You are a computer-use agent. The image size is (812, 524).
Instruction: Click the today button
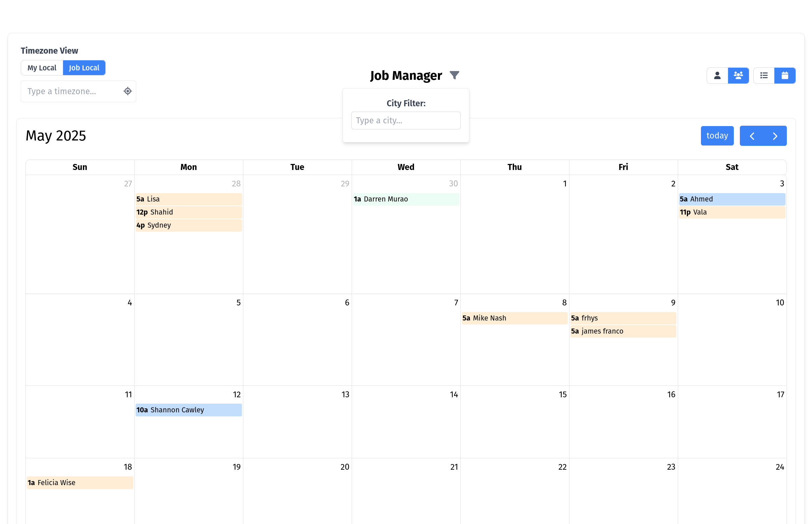(717, 135)
